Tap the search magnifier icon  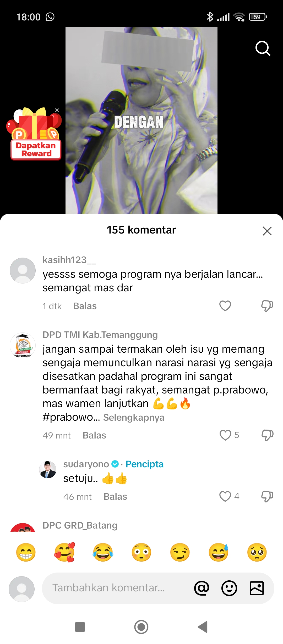pos(263,48)
